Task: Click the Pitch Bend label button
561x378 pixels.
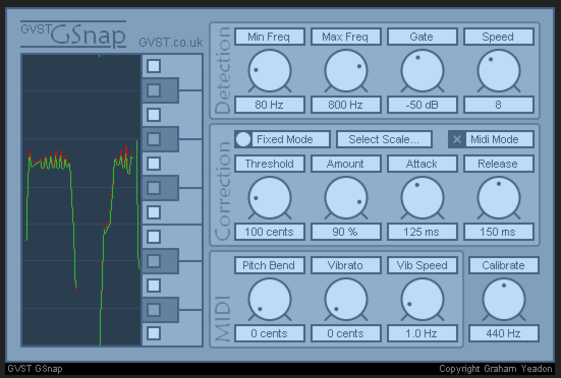Action: (x=269, y=265)
